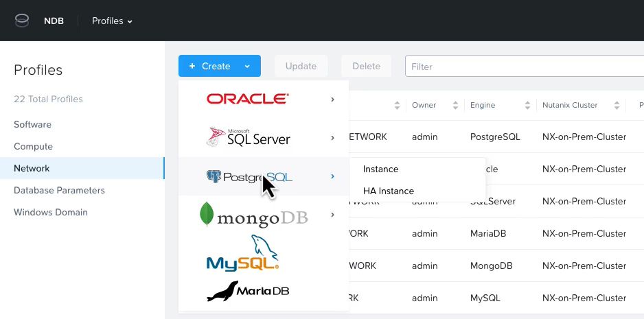Select the mongoDB engine logo

(x=254, y=215)
